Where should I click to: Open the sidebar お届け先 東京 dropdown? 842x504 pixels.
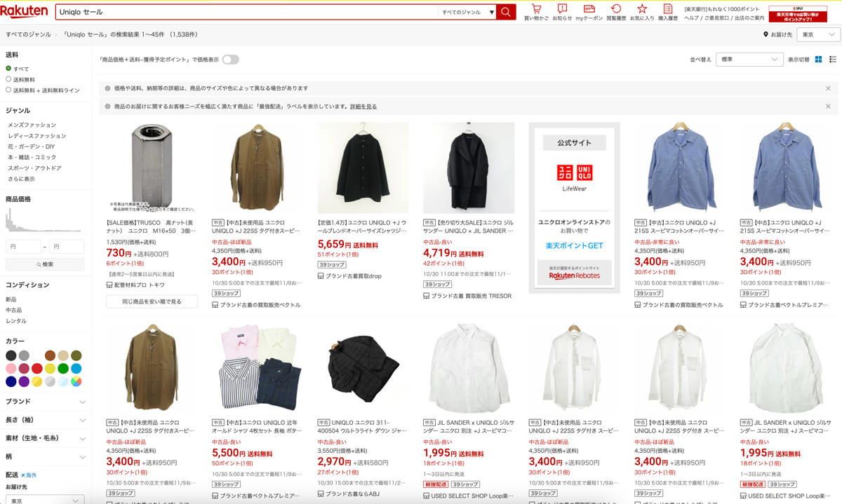point(45,500)
